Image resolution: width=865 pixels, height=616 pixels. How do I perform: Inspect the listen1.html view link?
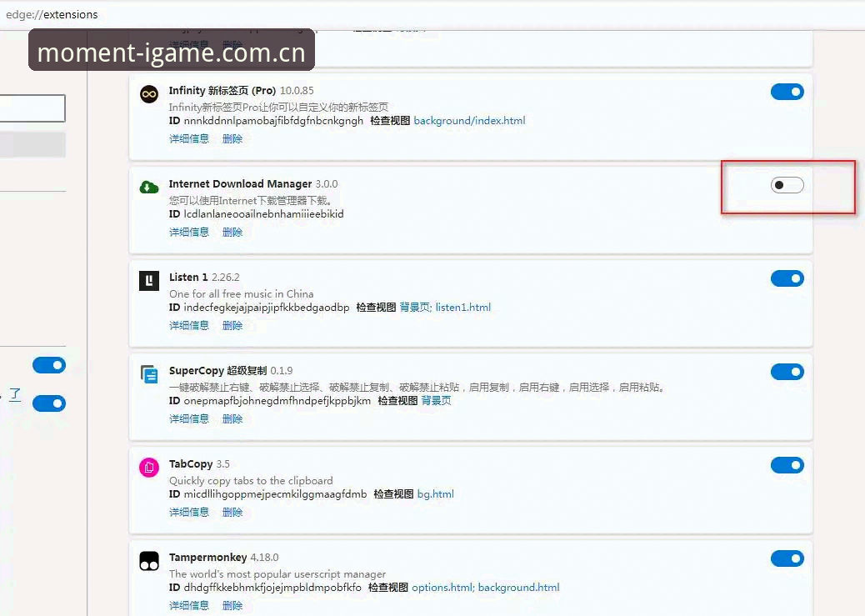(x=462, y=308)
